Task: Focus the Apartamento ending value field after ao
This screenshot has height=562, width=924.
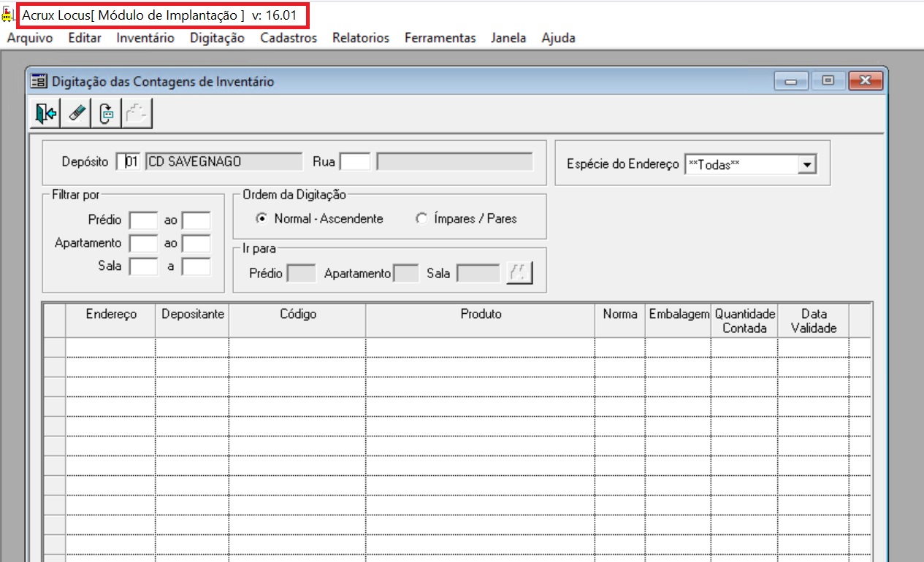Action: 196,243
